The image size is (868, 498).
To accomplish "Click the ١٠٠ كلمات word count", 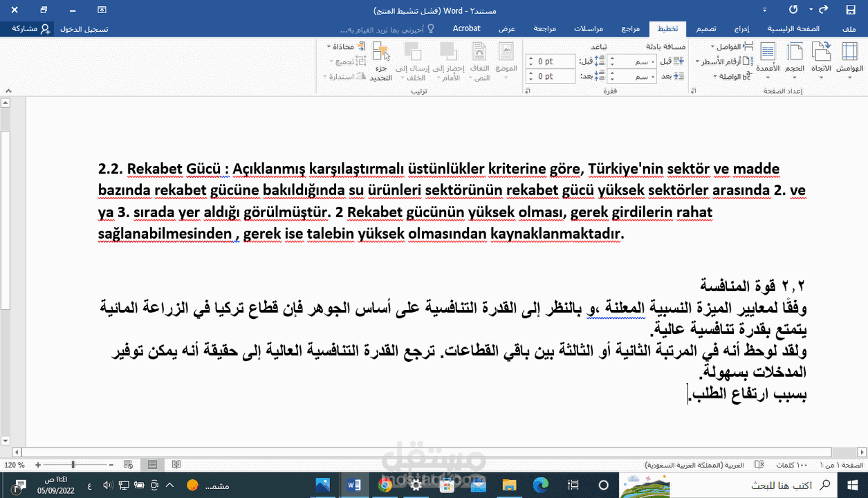I will (793, 465).
